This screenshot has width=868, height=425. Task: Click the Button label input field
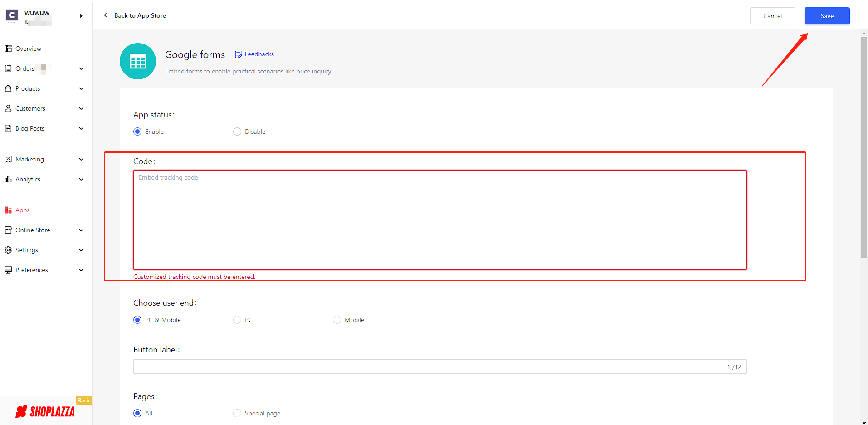click(440, 366)
